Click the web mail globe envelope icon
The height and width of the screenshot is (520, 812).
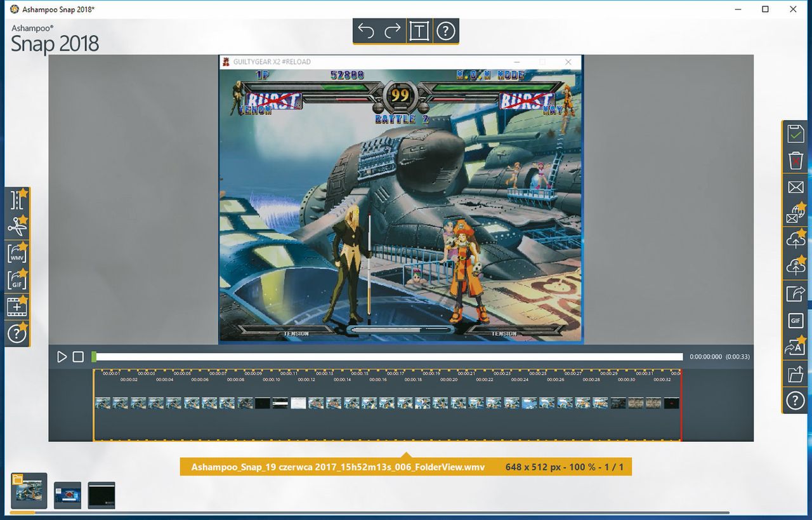[x=796, y=213]
